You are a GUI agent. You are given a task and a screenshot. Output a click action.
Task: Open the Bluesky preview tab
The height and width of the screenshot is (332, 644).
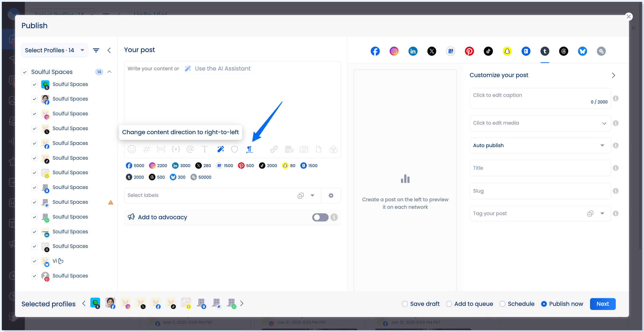tap(582, 51)
